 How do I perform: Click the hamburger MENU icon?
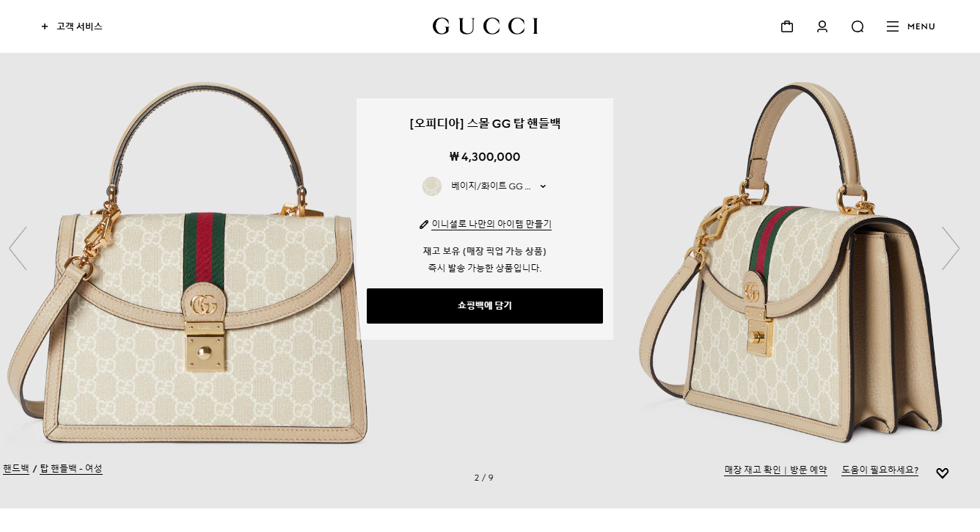pyautogui.click(x=893, y=26)
